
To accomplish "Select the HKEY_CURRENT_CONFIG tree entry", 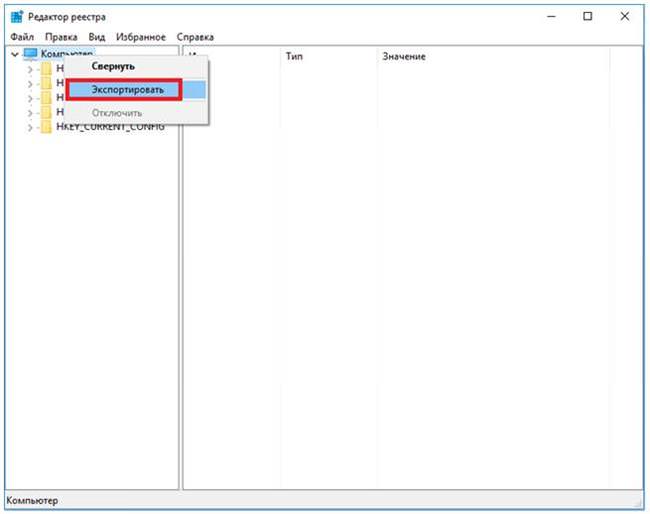I will pos(110,127).
